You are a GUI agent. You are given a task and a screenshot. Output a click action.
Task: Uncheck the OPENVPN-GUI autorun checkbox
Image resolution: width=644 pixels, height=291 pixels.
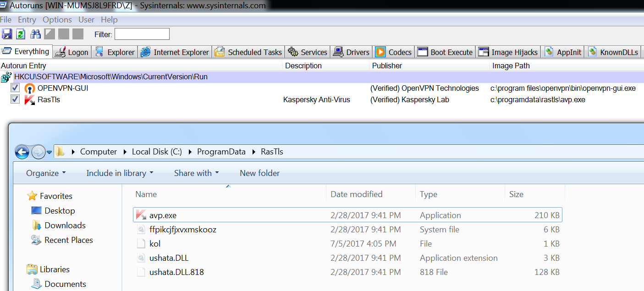[x=15, y=88]
